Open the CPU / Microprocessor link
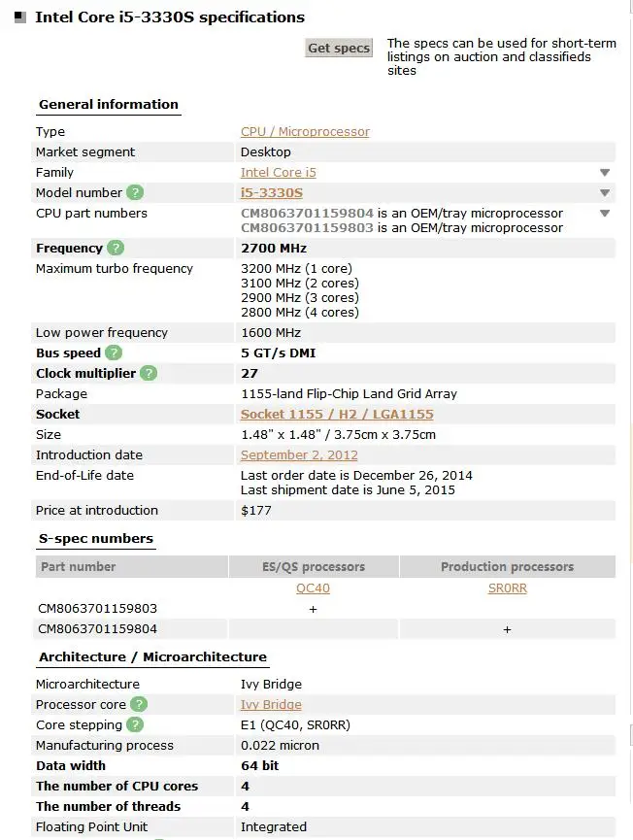Screen dimensions: 633x840 [x=305, y=132]
